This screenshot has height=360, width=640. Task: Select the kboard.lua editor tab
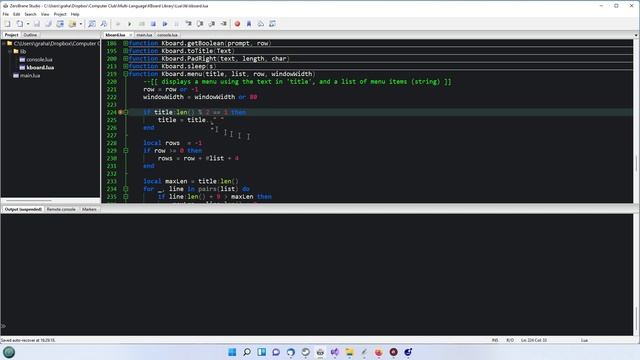(x=116, y=35)
